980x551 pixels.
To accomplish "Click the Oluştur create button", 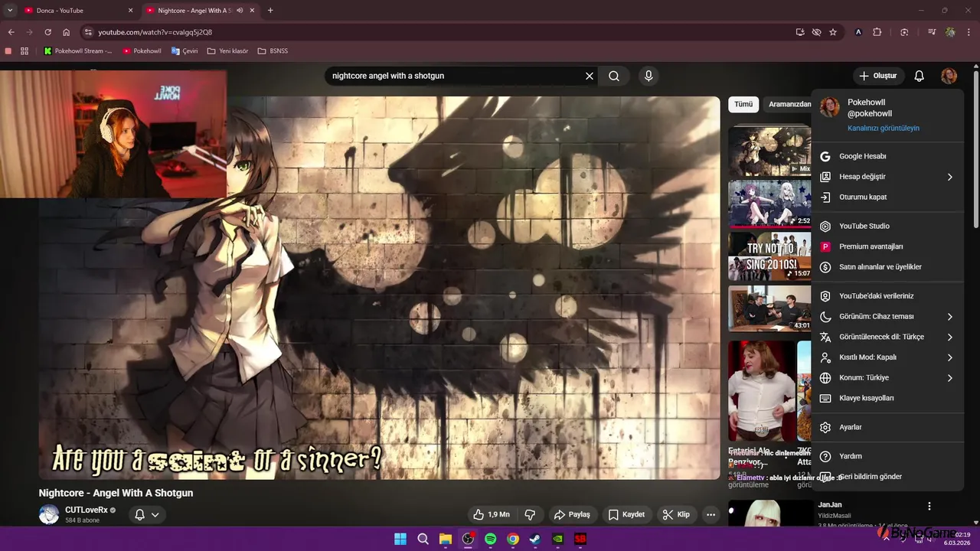I will [878, 76].
